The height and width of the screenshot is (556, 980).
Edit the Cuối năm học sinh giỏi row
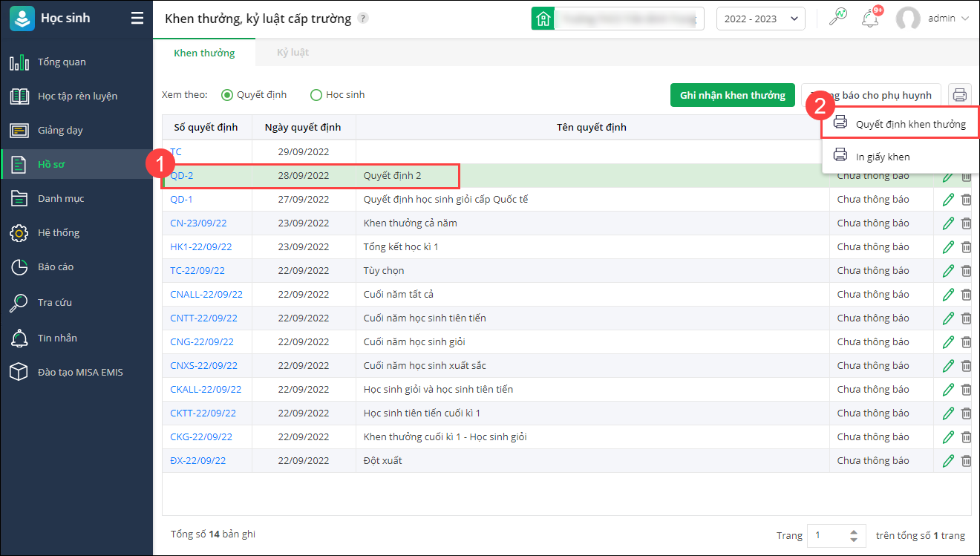point(948,341)
